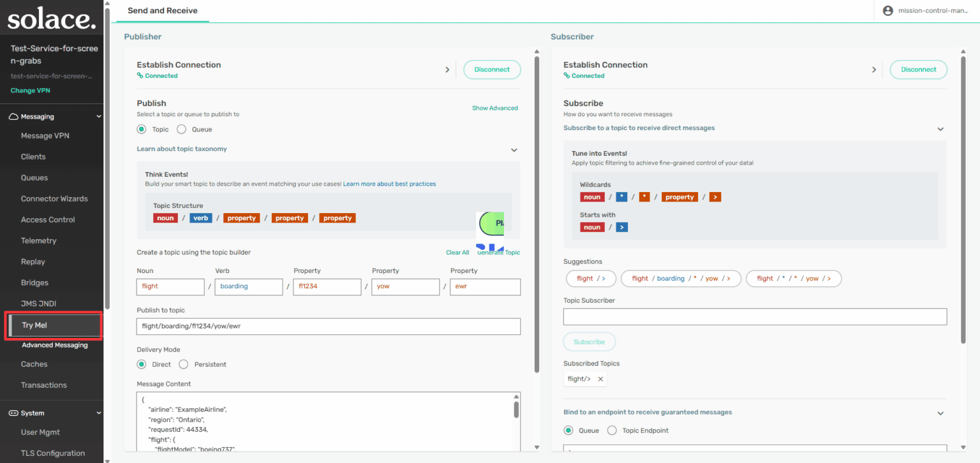Viewport: 980px width, 463px height.
Task: Select the Topic Endpoint radio in Subscriber
Action: pyautogui.click(x=612, y=430)
